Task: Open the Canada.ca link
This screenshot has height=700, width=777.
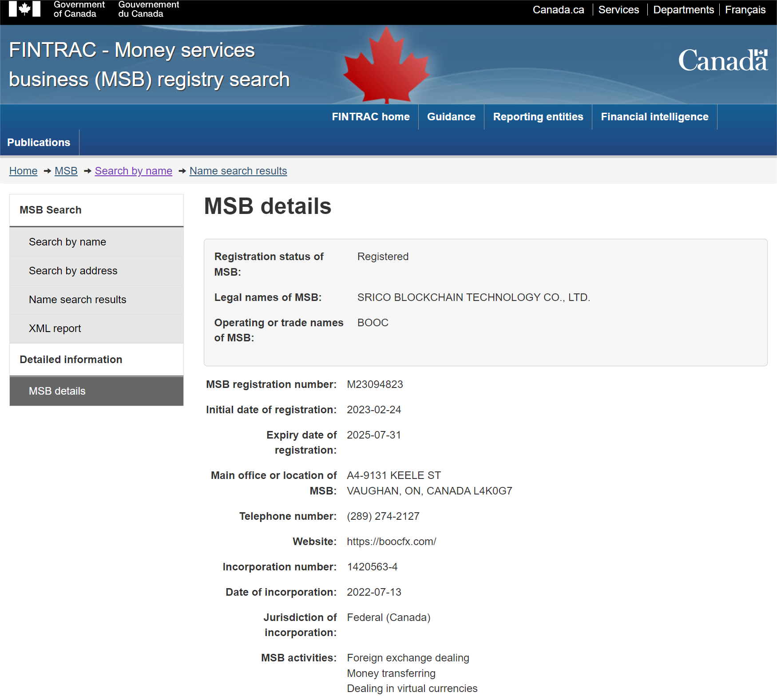Action: click(x=558, y=10)
